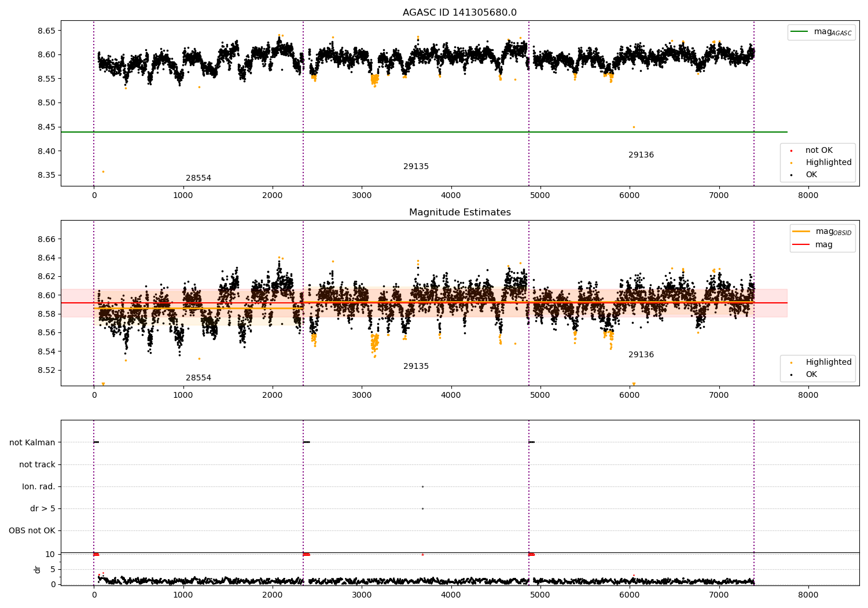Click obsid label 28554 in Magnitude Estimates panel
Image resolution: width=868 pixels, height=608 pixels.
[x=198, y=378]
